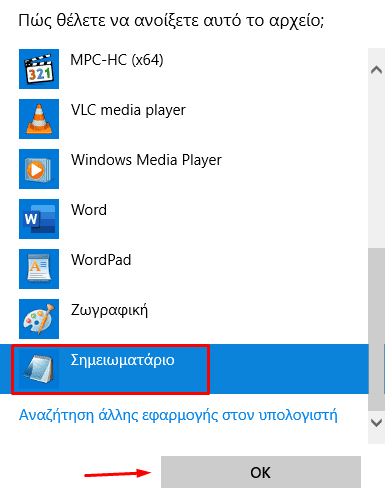This screenshot has height=500, width=385.
Task: Click the MPC-HC (x64) clapperboard icon
Action: (x=39, y=69)
